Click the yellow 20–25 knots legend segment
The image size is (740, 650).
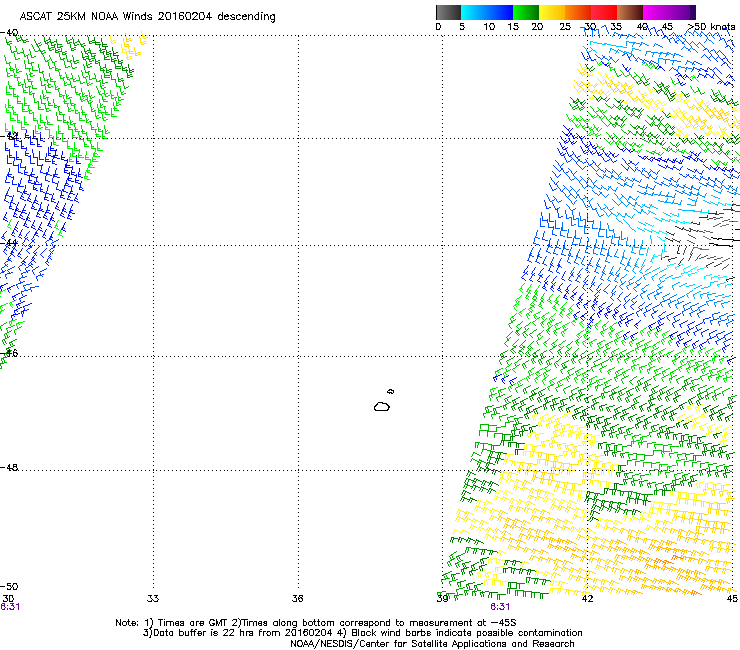point(552,12)
